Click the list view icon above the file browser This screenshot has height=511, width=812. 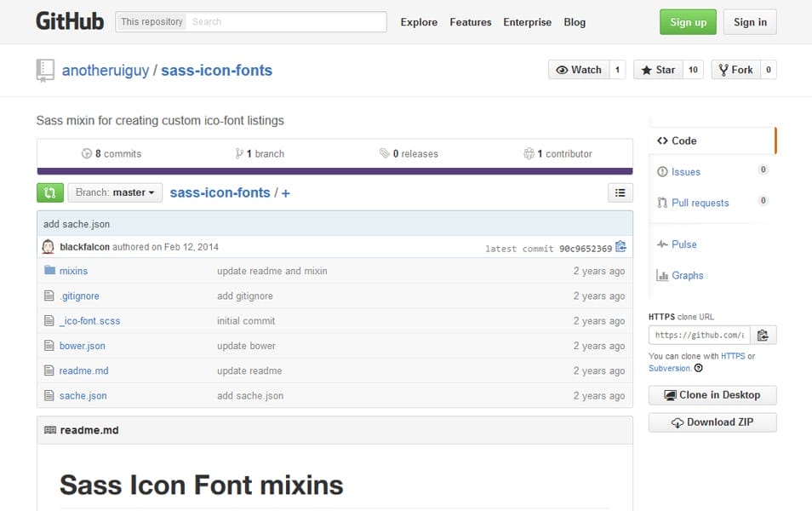(x=620, y=192)
